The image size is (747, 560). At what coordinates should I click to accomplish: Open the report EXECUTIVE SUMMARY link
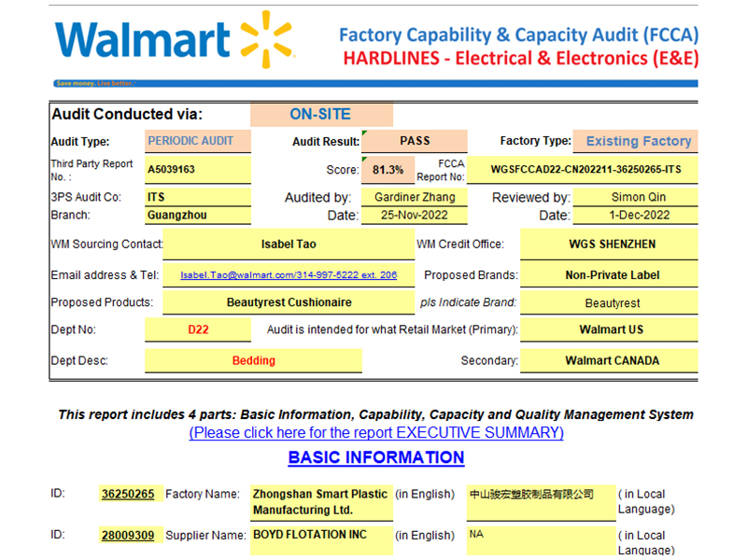coord(376,433)
